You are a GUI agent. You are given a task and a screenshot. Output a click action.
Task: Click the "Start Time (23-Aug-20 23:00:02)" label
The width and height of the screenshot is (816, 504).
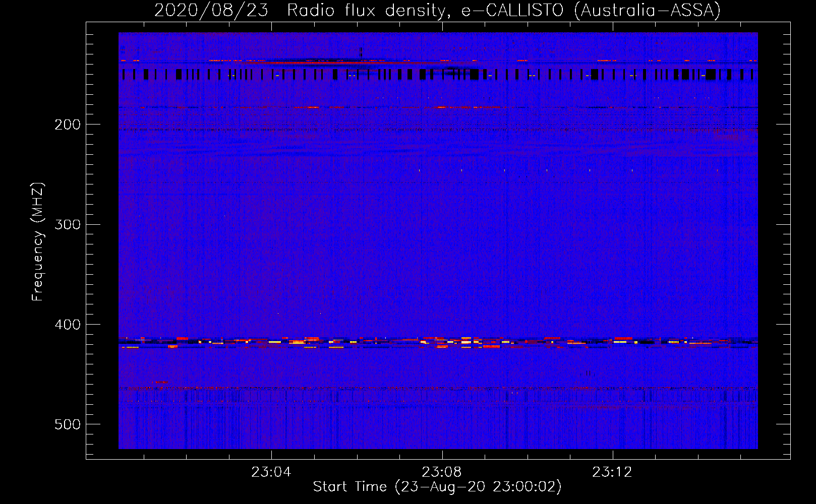tap(437, 487)
